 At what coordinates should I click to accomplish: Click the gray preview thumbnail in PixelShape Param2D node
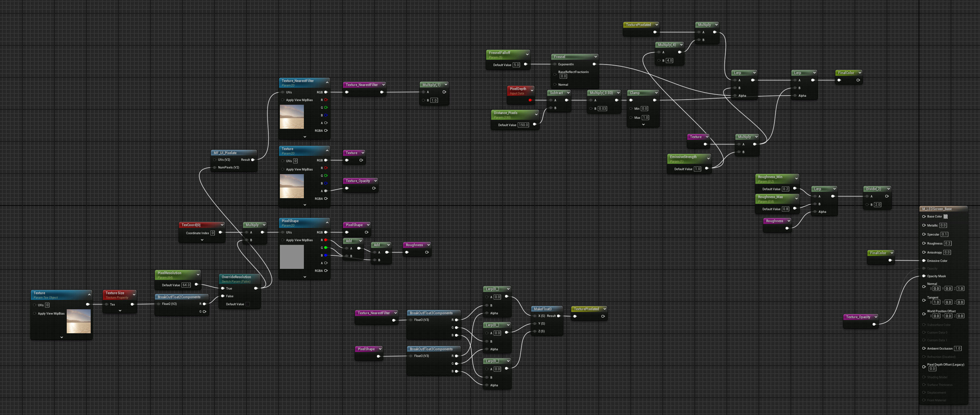[292, 257]
